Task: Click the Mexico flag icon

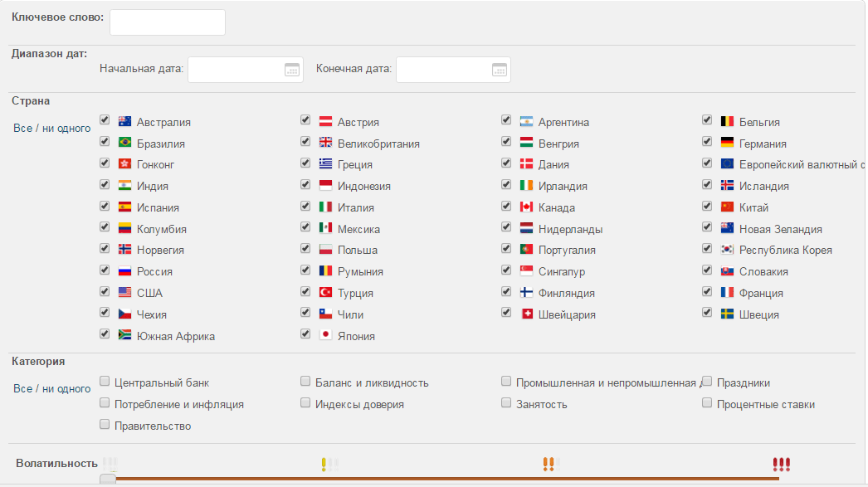Action: (x=325, y=228)
